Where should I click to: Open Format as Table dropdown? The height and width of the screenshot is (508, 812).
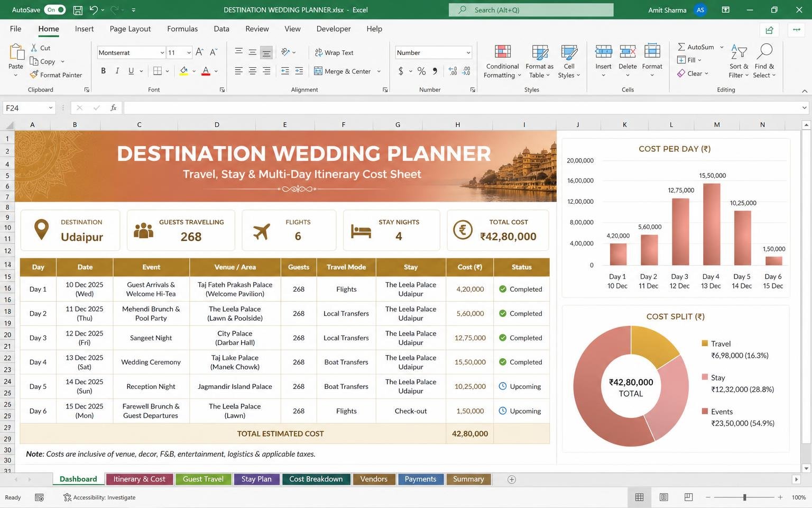[x=539, y=61]
